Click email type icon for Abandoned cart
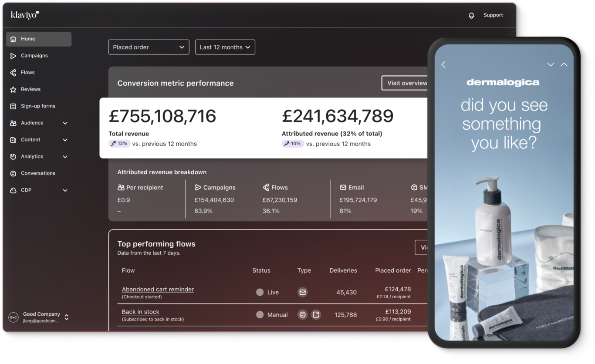The image size is (595, 364). click(x=302, y=292)
